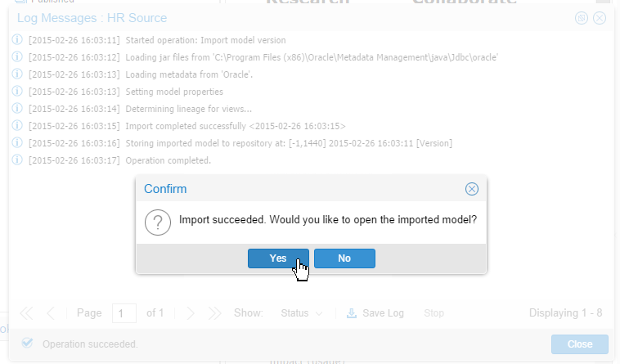Select 'Loading metadata from Oracle' log row
Image resolution: width=620 pixels, height=364 pixels.
click(189, 74)
